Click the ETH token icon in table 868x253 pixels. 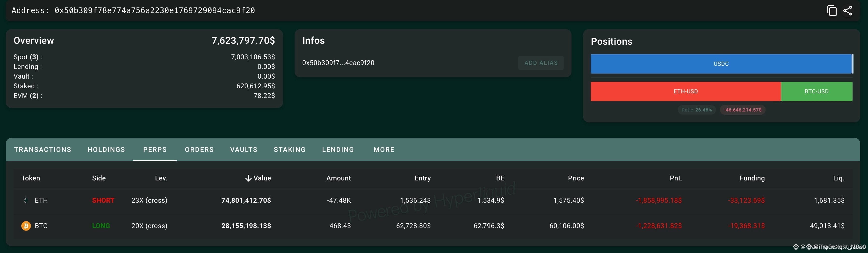click(x=26, y=200)
